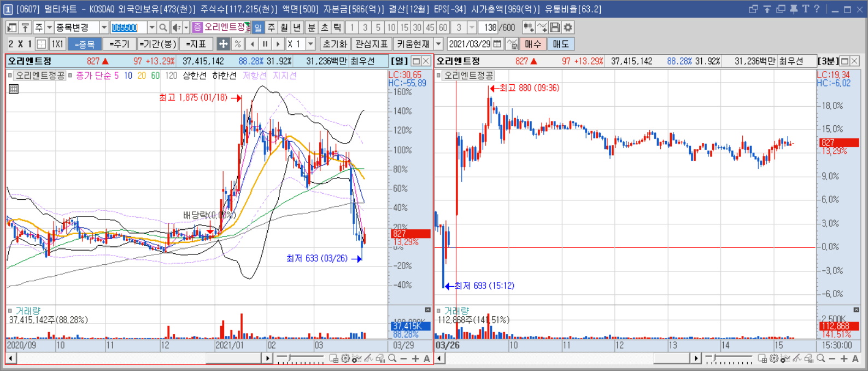The image size is (868, 371).
Task: Expand the 종목변경 dropdown
Action: [x=104, y=27]
